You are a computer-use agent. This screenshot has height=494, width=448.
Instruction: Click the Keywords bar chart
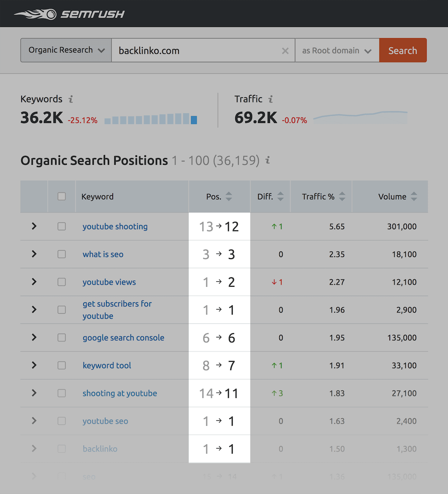click(151, 119)
